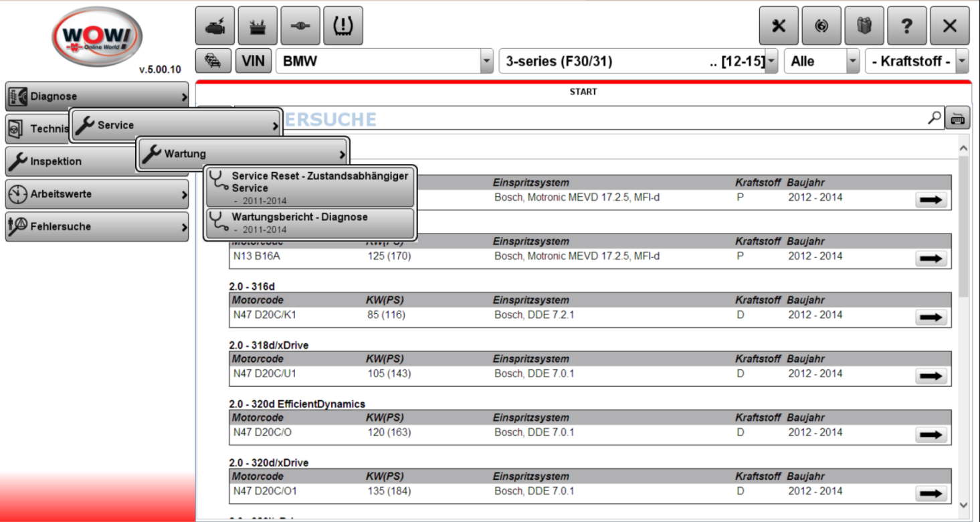
Task: Open the on-screen keyboard icon
Action: pyautogui.click(x=957, y=118)
